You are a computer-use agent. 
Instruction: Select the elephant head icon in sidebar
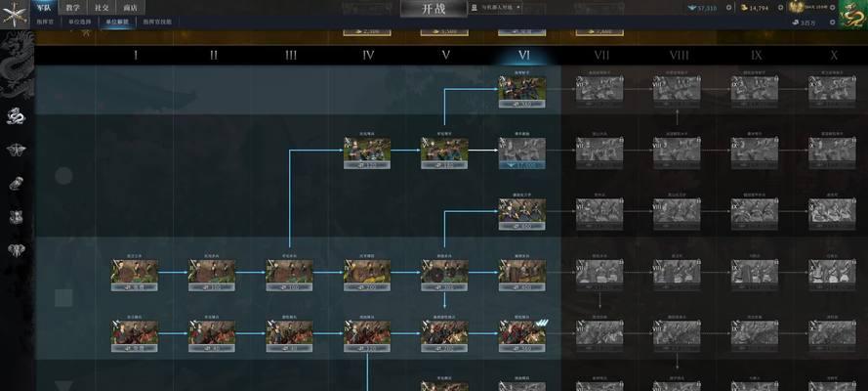pyautogui.click(x=17, y=250)
